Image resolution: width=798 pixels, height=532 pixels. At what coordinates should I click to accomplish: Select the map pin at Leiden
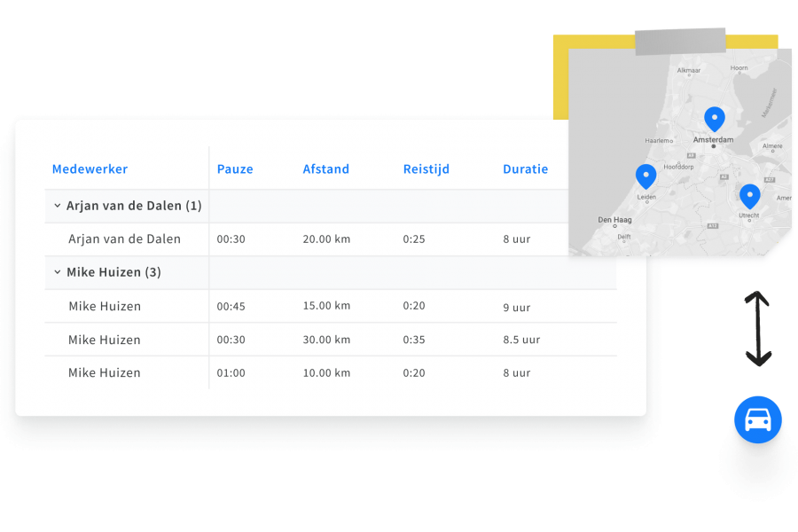(x=645, y=176)
